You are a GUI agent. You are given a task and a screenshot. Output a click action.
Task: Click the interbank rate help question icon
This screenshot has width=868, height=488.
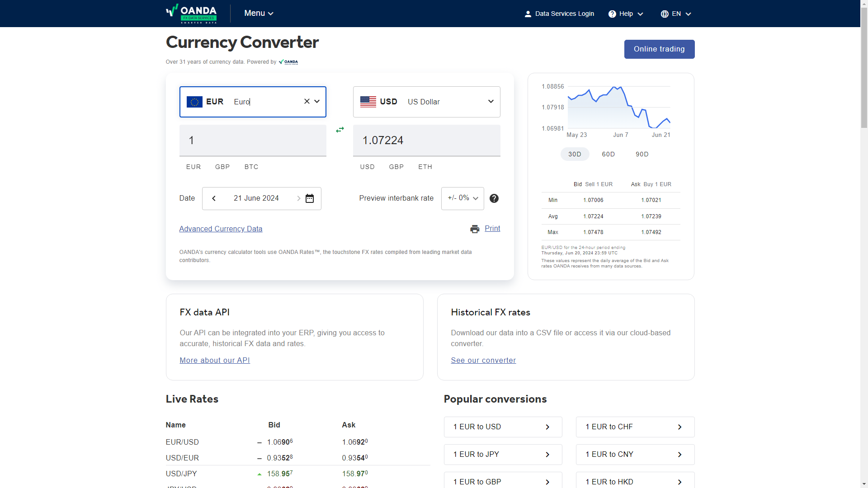tap(494, 198)
